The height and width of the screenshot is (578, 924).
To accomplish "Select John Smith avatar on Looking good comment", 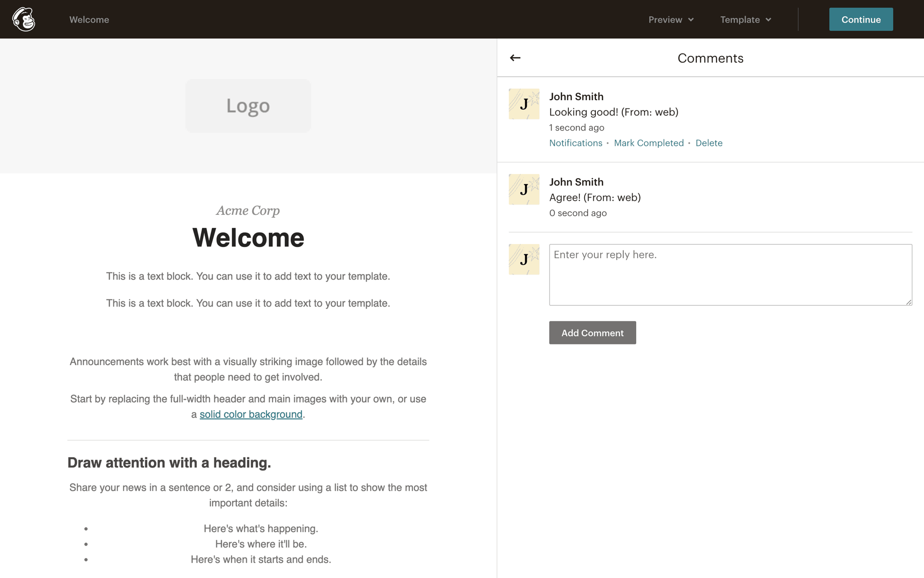I will click(524, 104).
